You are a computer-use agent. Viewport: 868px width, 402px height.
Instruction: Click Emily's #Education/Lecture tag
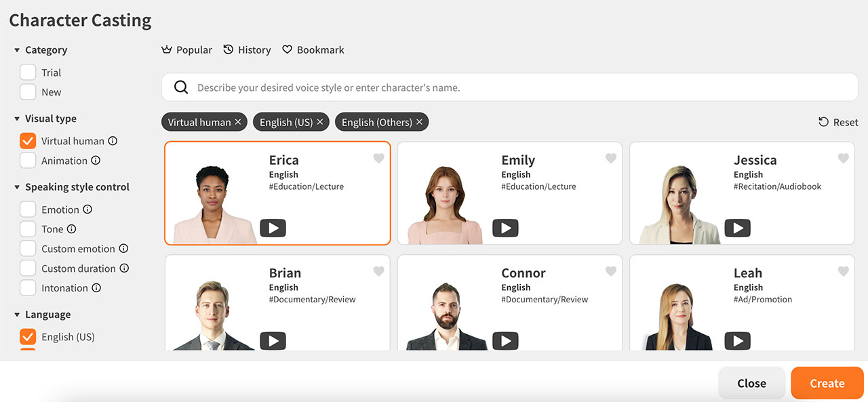pos(538,186)
